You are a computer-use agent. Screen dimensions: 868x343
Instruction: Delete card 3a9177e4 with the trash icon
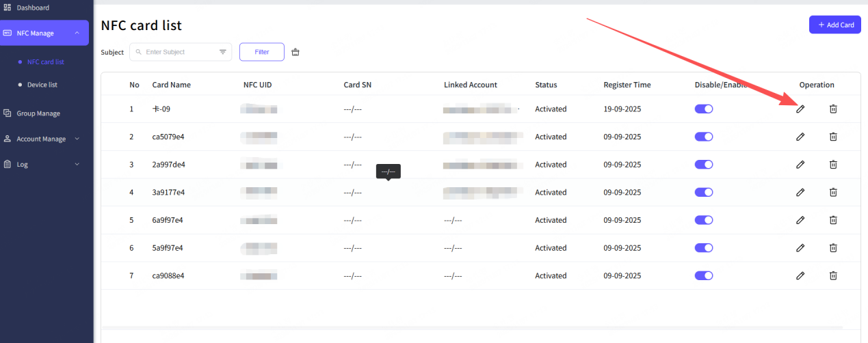pos(833,193)
